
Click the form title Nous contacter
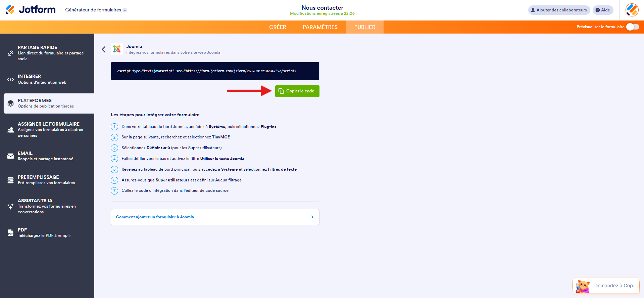(322, 7)
